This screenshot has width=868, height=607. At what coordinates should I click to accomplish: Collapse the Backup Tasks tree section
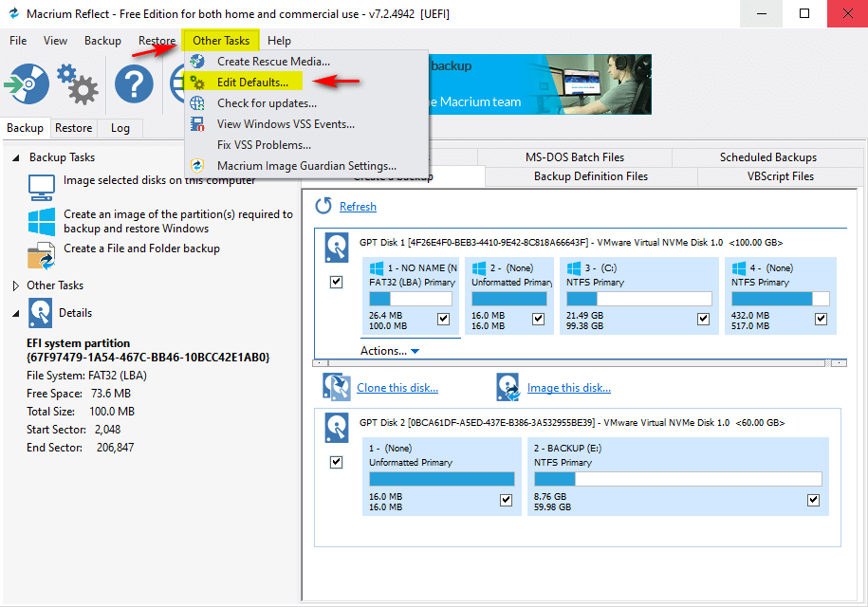(x=16, y=157)
